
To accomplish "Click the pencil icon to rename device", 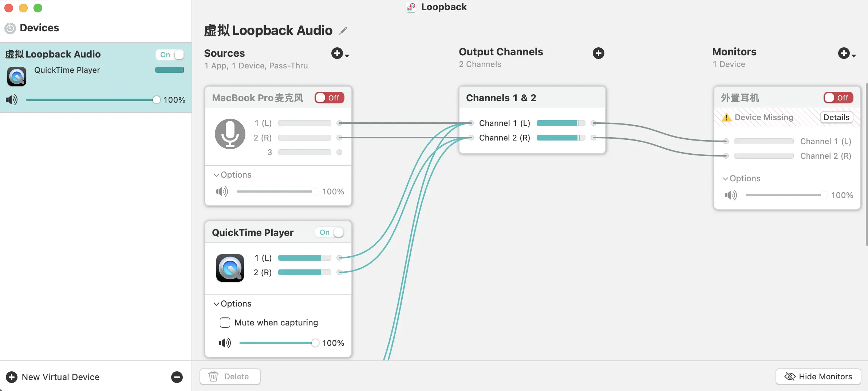I will pyautogui.click(x=343, y=31).
